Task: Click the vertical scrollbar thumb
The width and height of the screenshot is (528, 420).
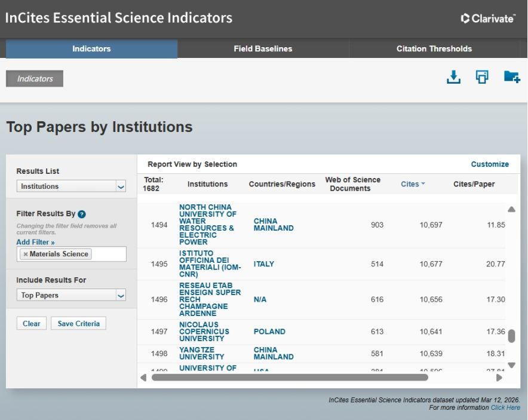Action: [511, 336]
